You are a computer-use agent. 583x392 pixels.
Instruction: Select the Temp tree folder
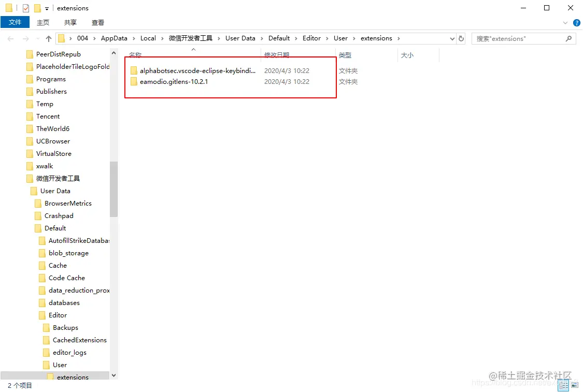[45, 104]
